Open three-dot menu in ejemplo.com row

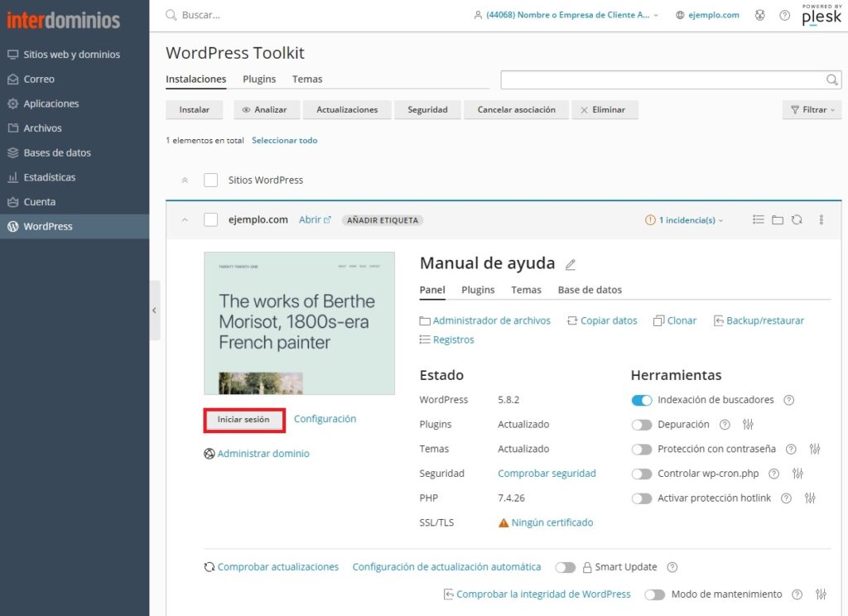pyautogui.click(x=821, y=219)
